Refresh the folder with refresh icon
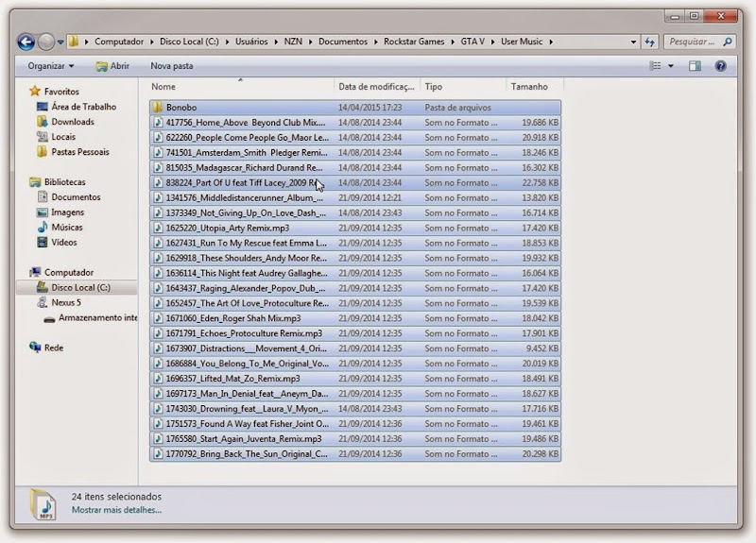 [x=650, y=42]
